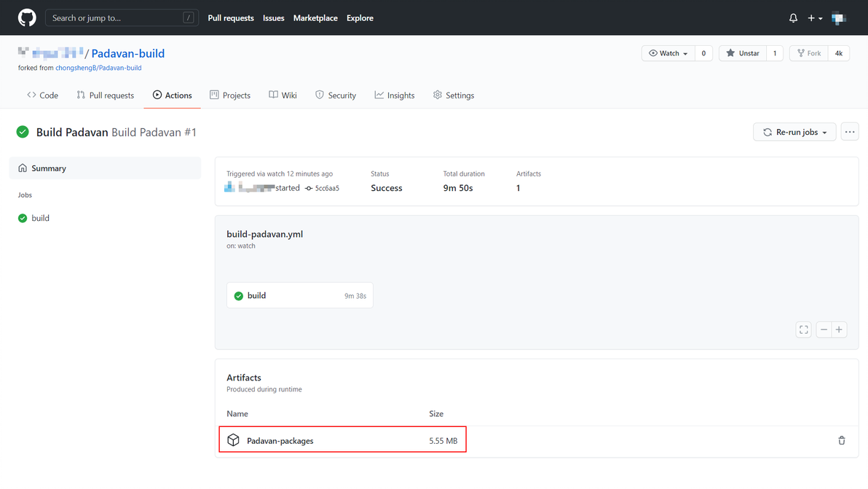Open the three-dot workflow options menu

[x=850, y=132]
